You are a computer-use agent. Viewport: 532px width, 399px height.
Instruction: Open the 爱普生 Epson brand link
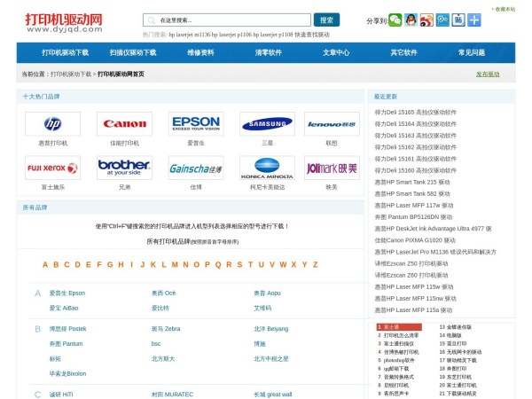tap(67, 293)
